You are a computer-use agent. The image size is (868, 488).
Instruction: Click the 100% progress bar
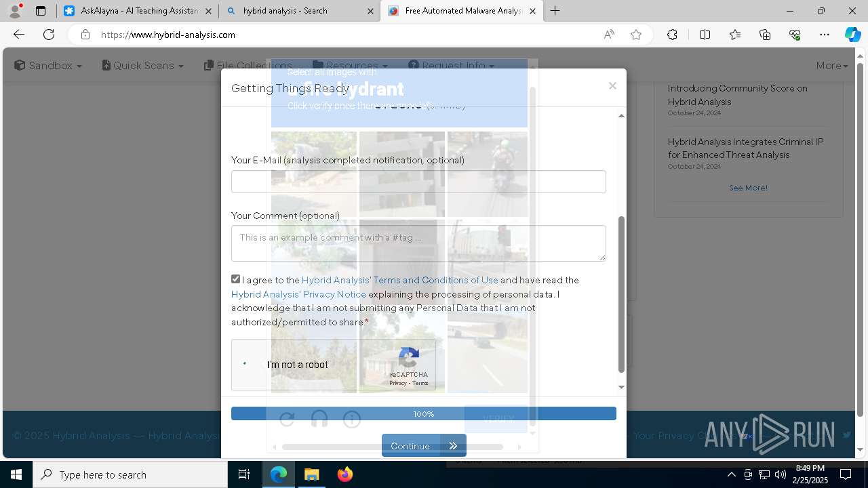click(x=424, y=413)
